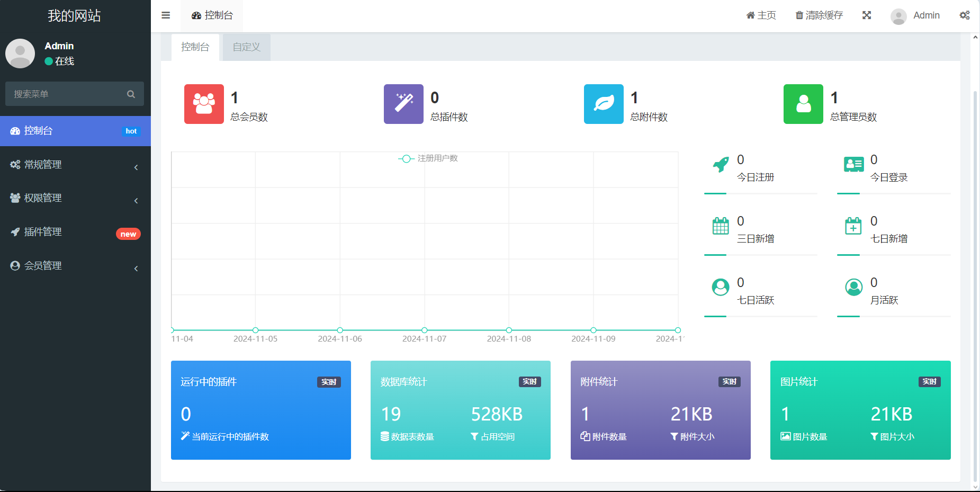Click the chevron beside 会员管理
980x492 pixels.
click(136, 269)
